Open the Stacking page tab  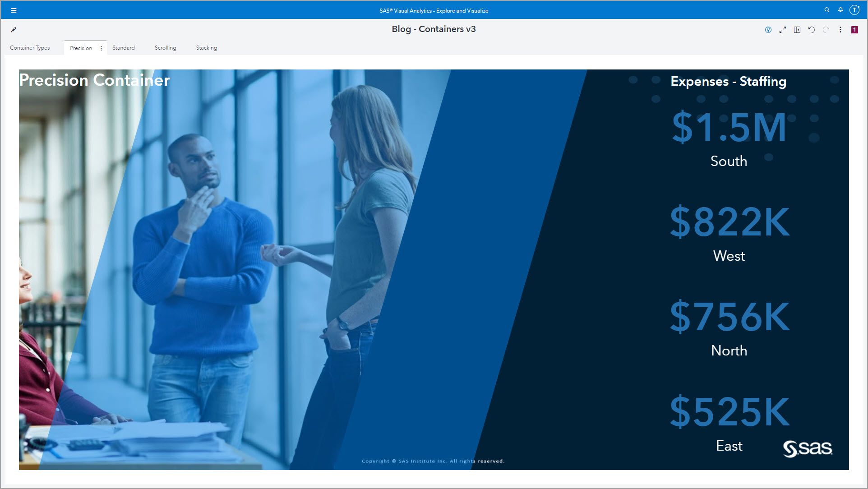point(207,48)
